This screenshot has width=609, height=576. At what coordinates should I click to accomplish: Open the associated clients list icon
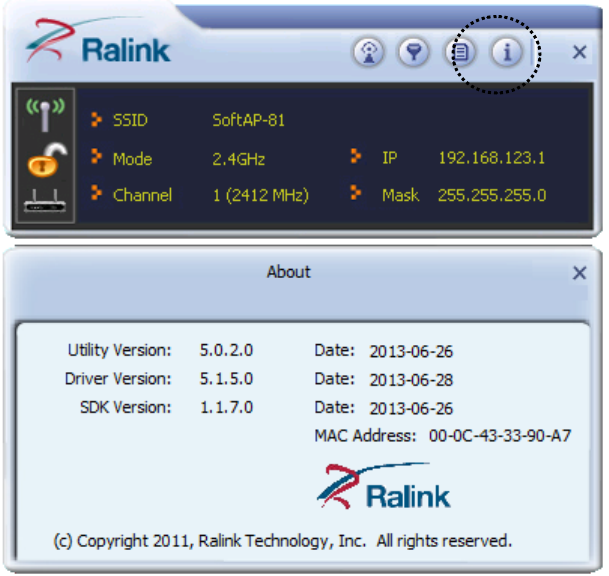pos(461,52)
